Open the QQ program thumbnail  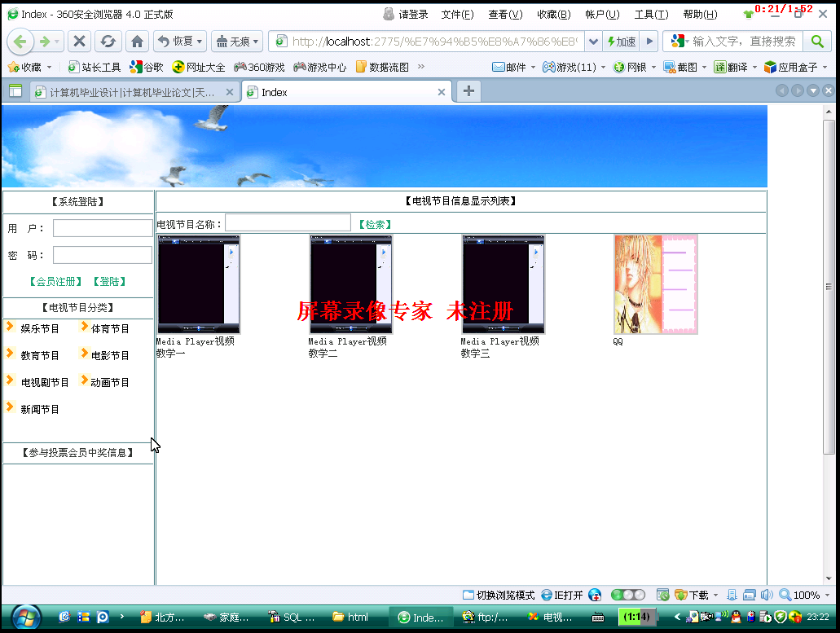point(656,284)
